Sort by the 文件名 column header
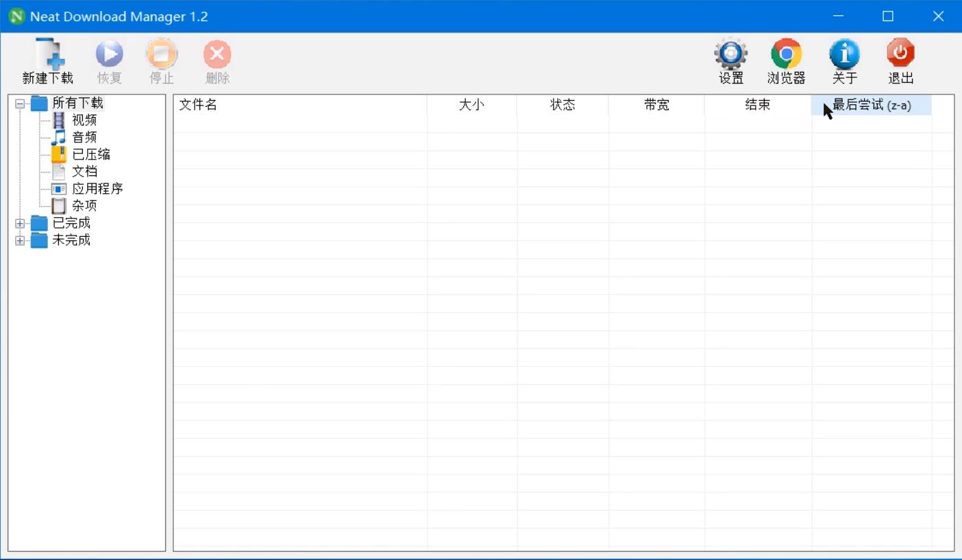This screenshot has width=962, height=560. pyautogui.click(x=300, y=105)
